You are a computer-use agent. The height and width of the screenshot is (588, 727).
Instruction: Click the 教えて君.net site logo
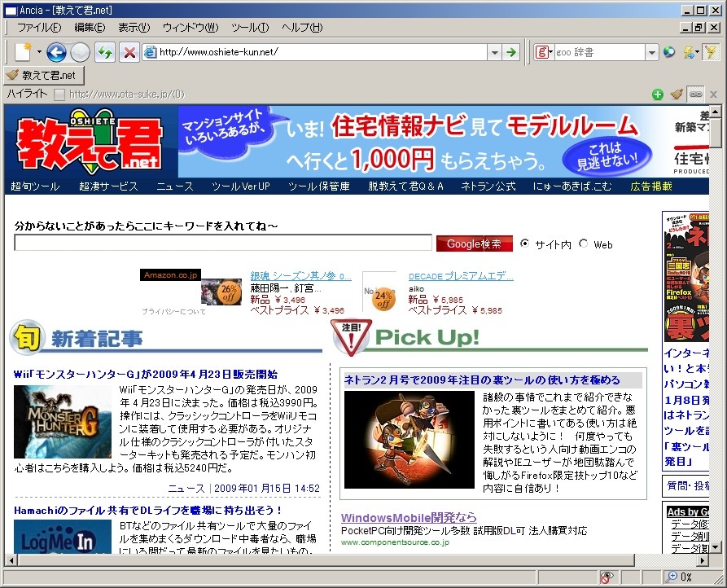pos(90,142)
